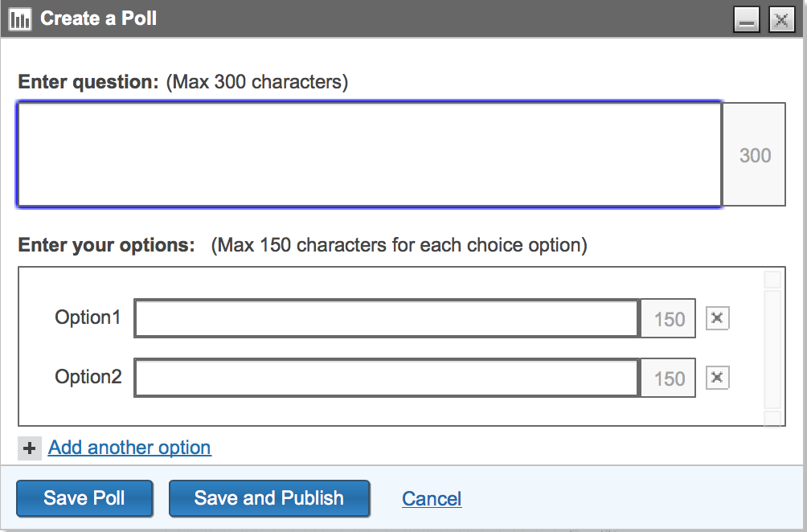
Task: Select the Option2 text field
Action: coord(386,379)
